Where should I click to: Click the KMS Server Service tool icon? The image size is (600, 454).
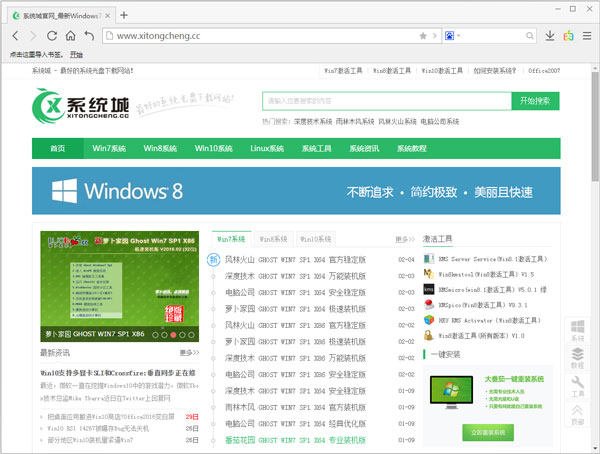click(x=429, y=259)
